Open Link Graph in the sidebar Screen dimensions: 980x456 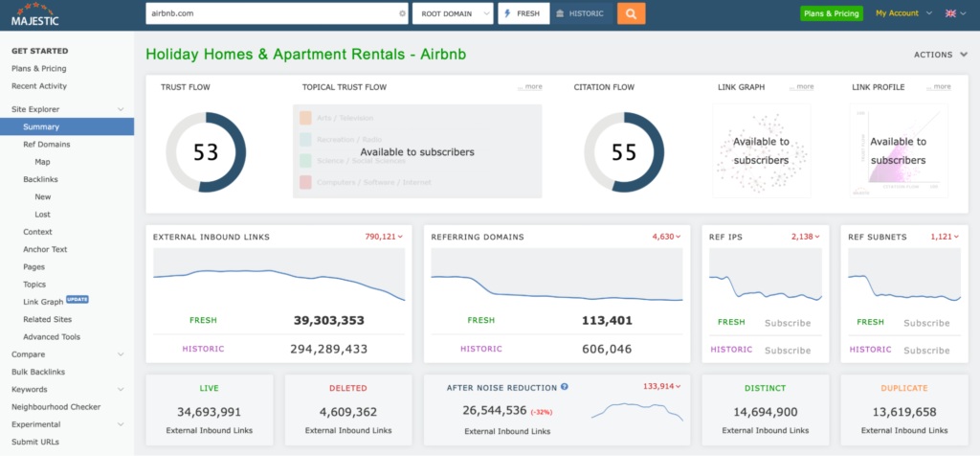43,302
